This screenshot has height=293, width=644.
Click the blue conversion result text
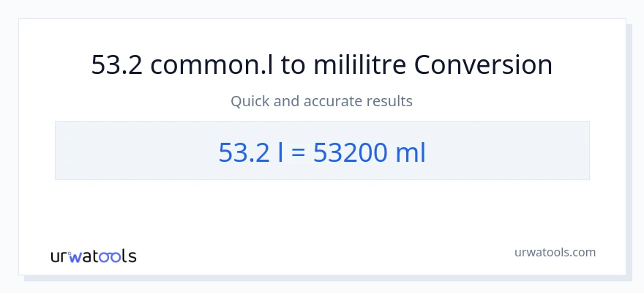point(322,152)
